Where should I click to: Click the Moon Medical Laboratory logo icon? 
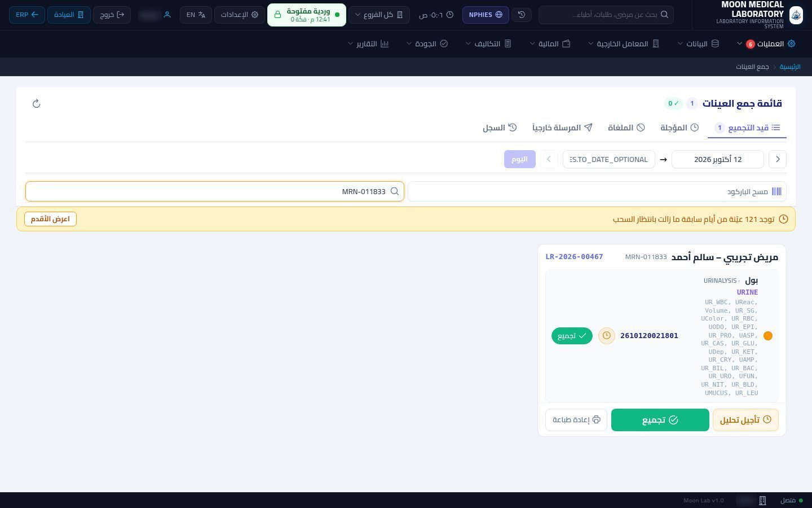796,15
